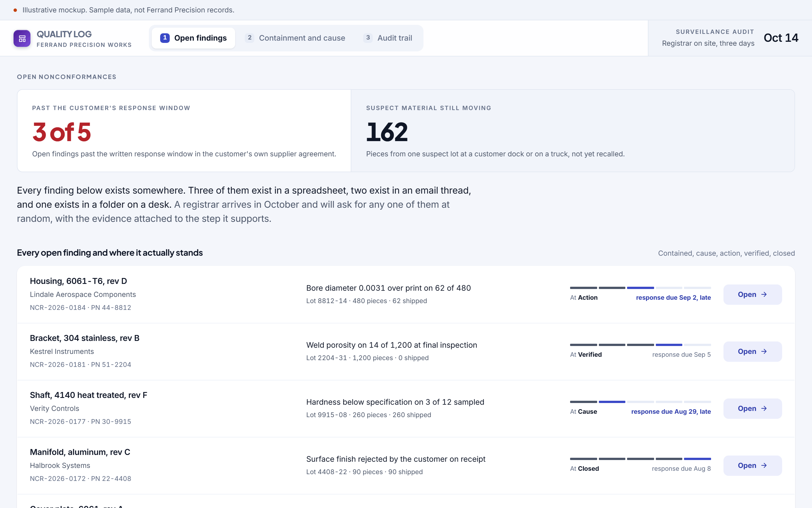Click 'Bore diameter 0.0031 over print' description
The image size is (812, 508).
click(389, 288)
